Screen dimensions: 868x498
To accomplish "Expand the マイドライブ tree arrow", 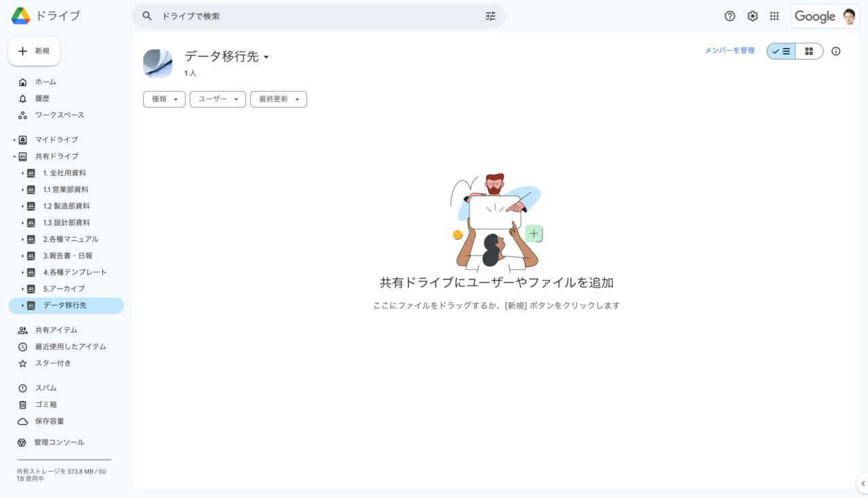I will pyautogui.click(x=14, y=140).
